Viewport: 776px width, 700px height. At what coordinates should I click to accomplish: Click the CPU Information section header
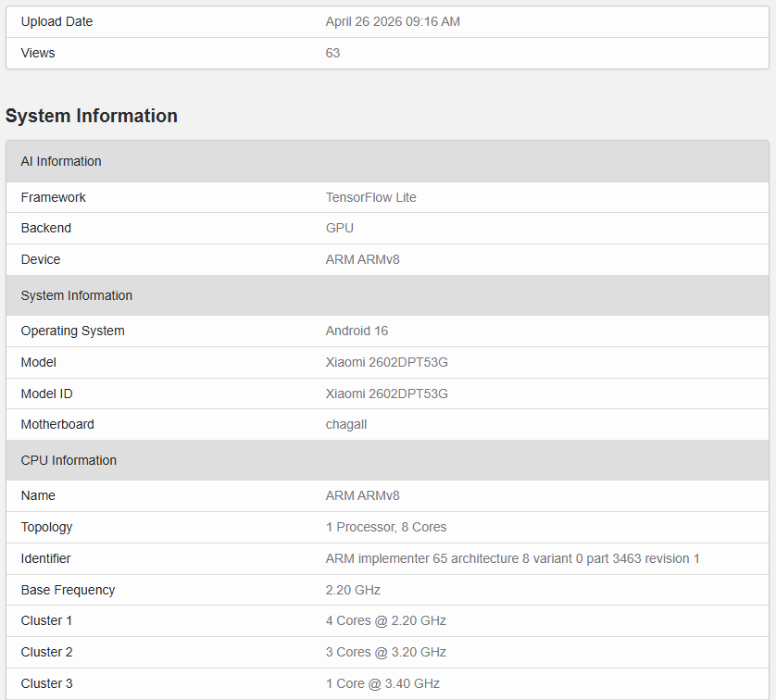(x=69, y=460)
